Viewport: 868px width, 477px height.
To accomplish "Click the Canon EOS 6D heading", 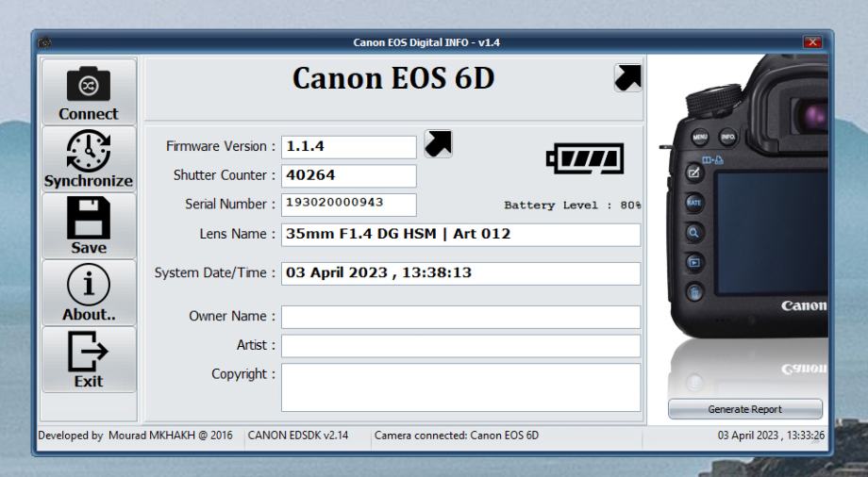I will tap(393, 78).
